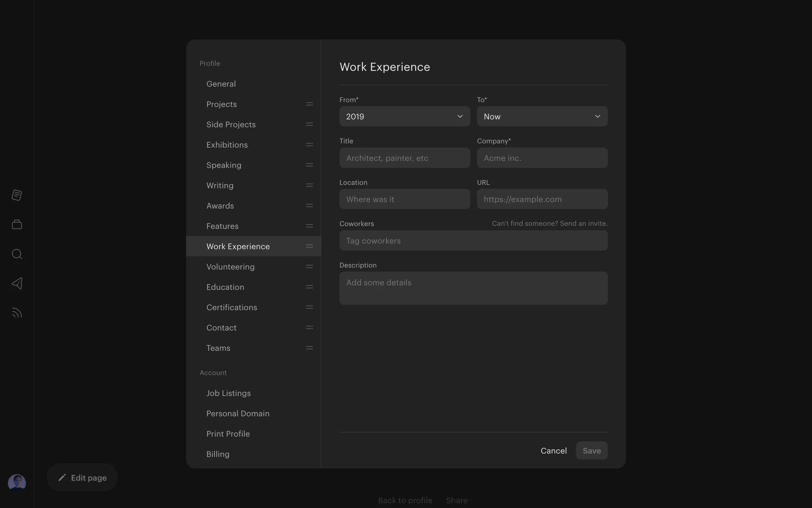Go to Billing account settings

click(218, 454)
